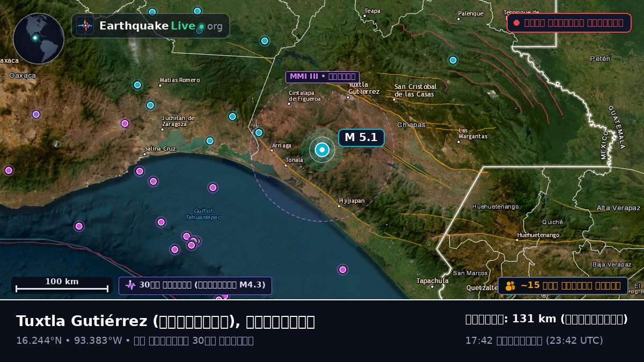This screenshot has width=644, height=362.
Task: Click the San Marcos label
Action: click(470, 273)
